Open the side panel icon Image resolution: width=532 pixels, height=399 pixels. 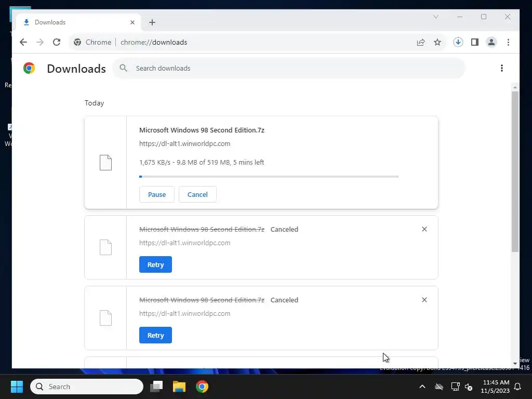coord(475,42)
